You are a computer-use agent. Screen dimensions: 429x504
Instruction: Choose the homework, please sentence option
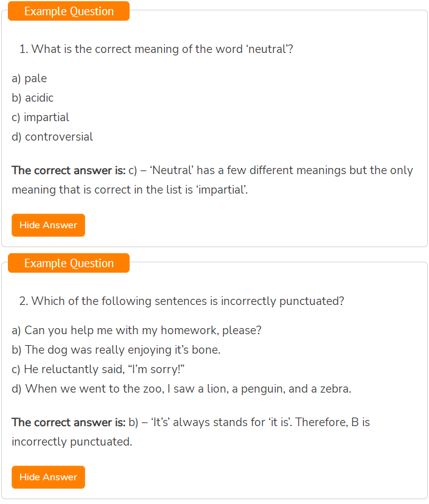[x=136, y=331]
